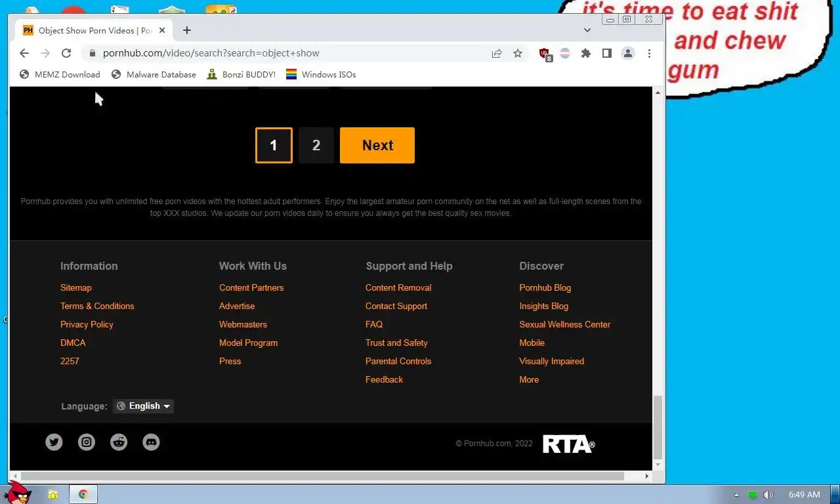
Task: Open the More link under Discover
Action: tap(529, 379)
